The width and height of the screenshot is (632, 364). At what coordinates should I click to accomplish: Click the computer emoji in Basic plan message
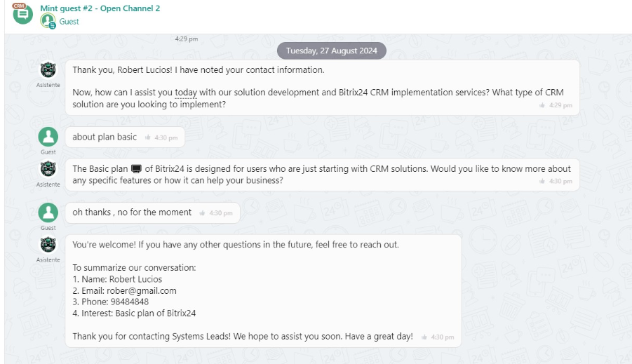pyautogui.click(x=136, y=169)
